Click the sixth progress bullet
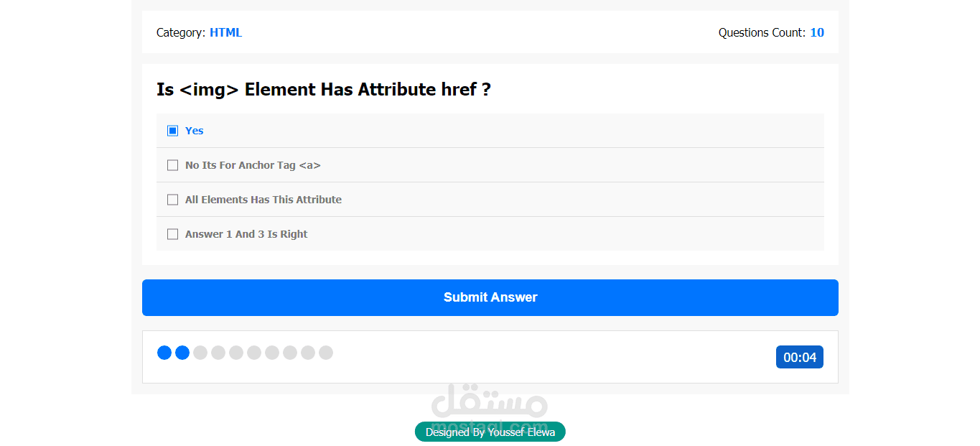The height and width of the screenshot is (446, 980). pyautogui.click(x=254, y=353)
